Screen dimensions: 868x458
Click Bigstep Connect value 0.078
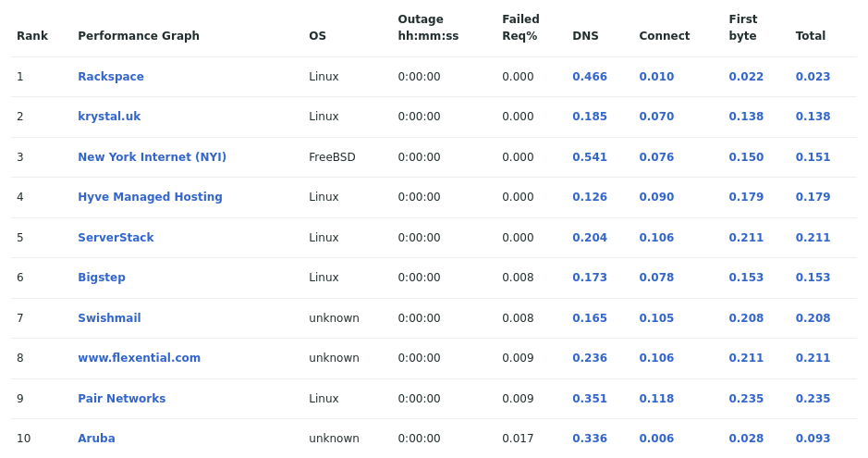tap(656, 278)
